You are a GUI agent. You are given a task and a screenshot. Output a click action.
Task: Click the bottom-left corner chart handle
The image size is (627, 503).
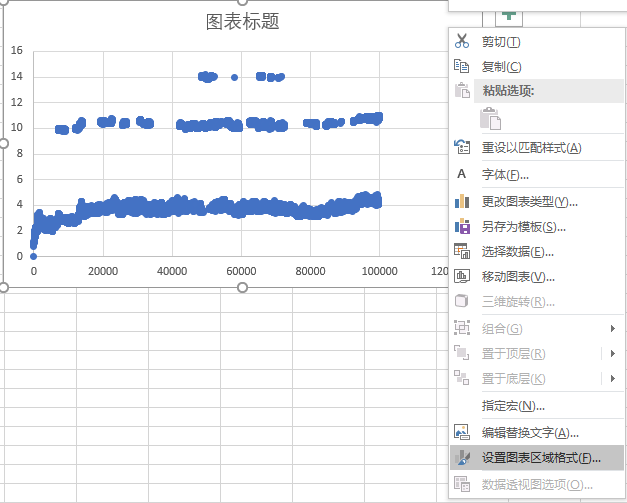click(x=4, y=287)
